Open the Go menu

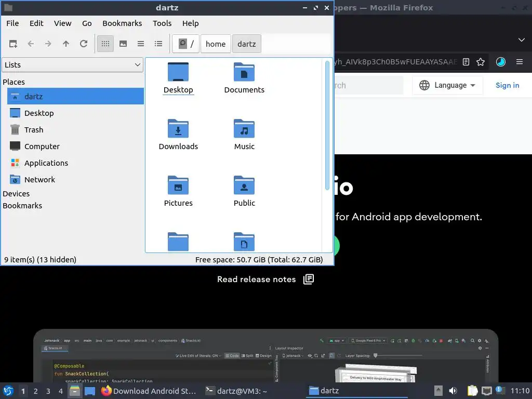click(x=87, y=23)
